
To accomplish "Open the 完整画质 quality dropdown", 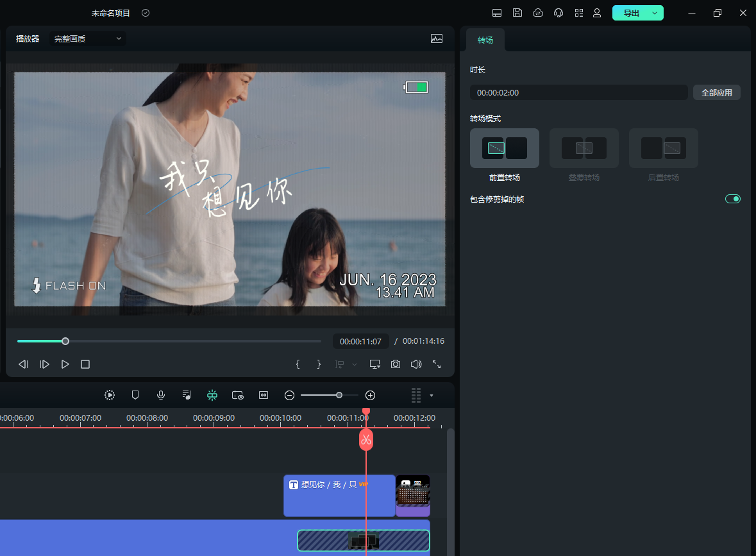I will click(88, 38).
